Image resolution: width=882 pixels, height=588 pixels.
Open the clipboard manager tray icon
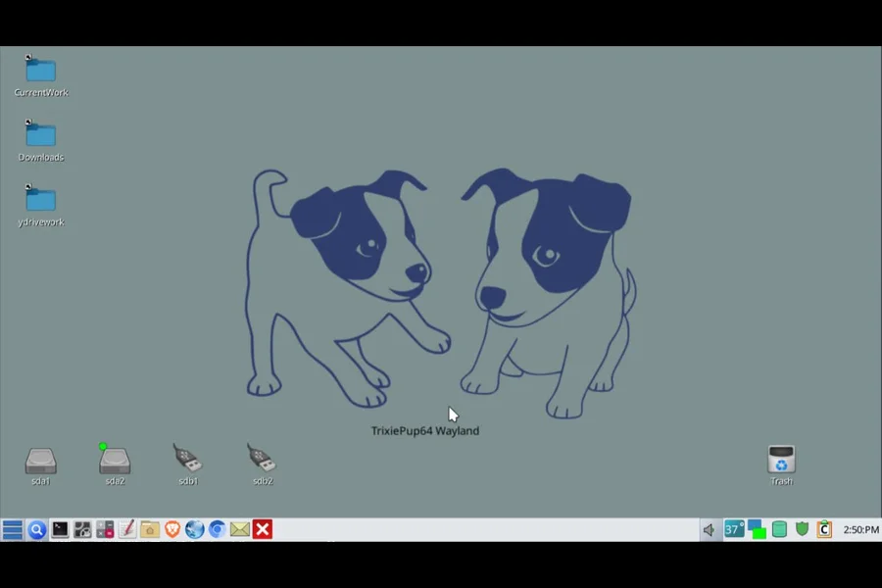tap(824, 529)
